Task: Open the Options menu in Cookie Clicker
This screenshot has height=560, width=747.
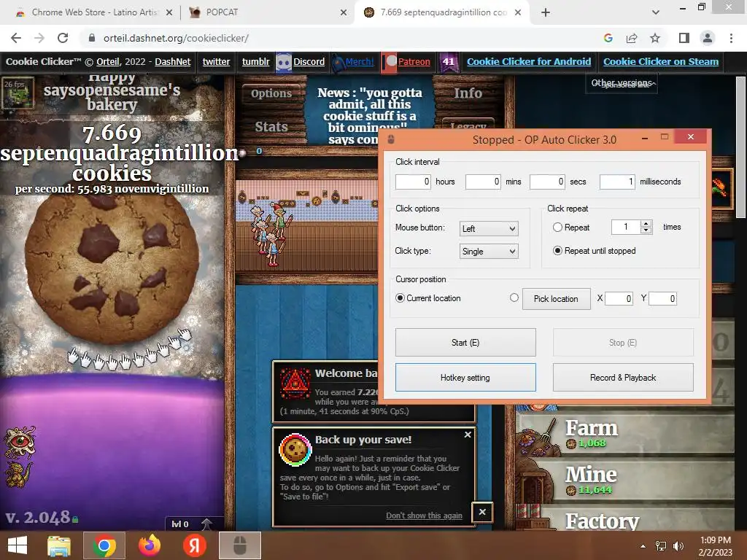Action: 271,93
